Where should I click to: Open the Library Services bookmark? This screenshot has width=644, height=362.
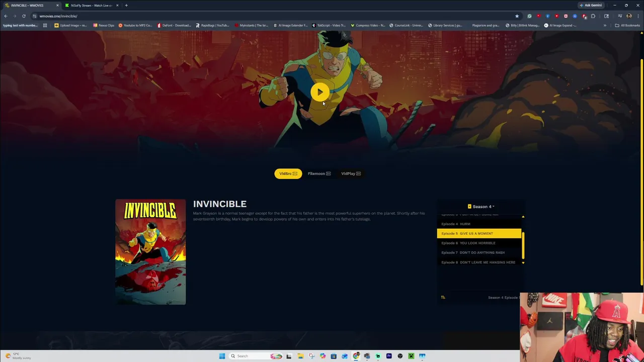[445, 25]
